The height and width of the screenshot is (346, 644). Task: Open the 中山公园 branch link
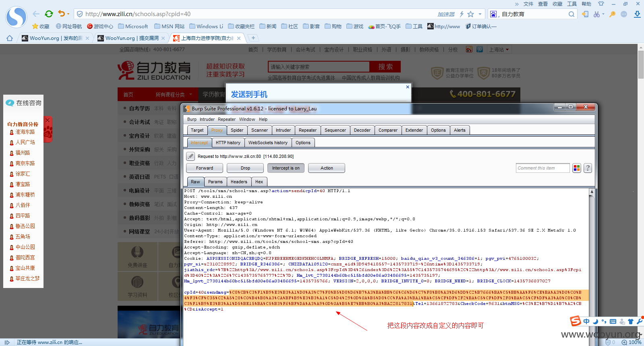[25, 247]
